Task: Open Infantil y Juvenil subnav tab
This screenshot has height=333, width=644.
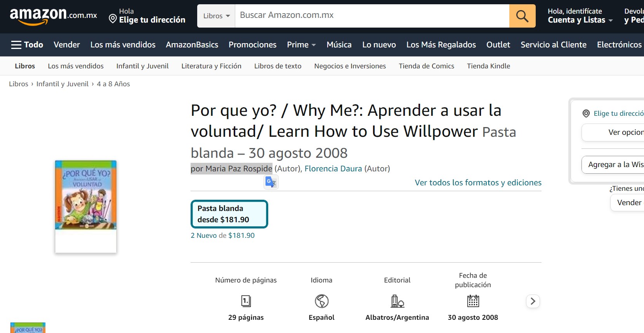Action: tap(142, 66)
